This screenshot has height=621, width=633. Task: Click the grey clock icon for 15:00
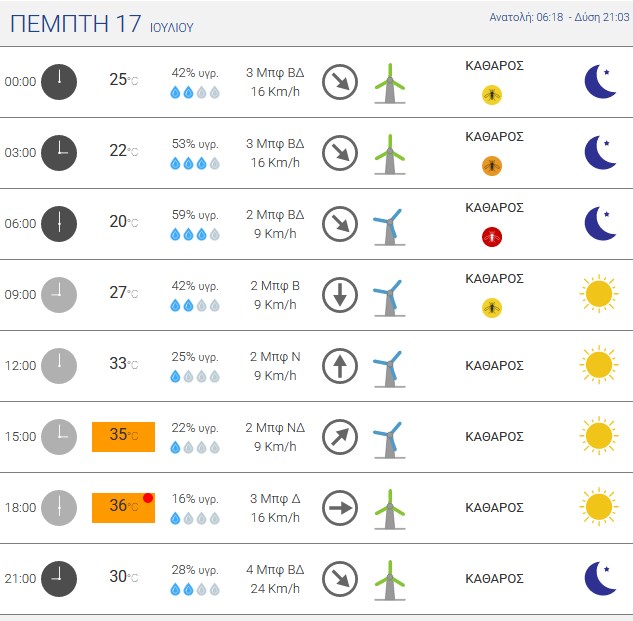click(59, 437)
